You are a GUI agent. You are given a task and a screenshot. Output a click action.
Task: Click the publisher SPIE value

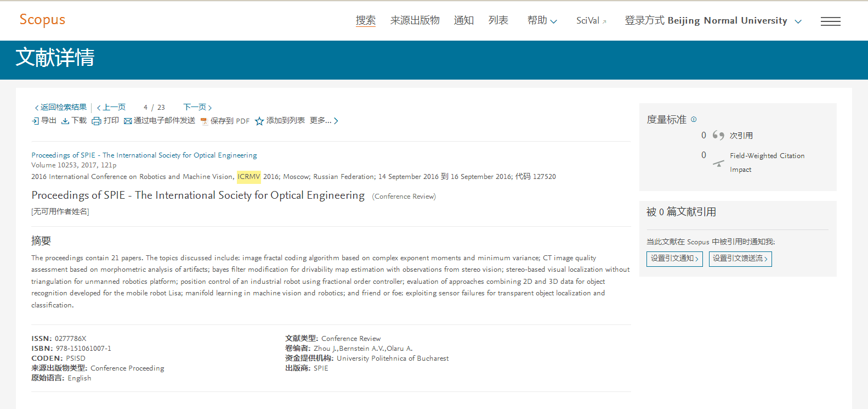click(321, 368)
